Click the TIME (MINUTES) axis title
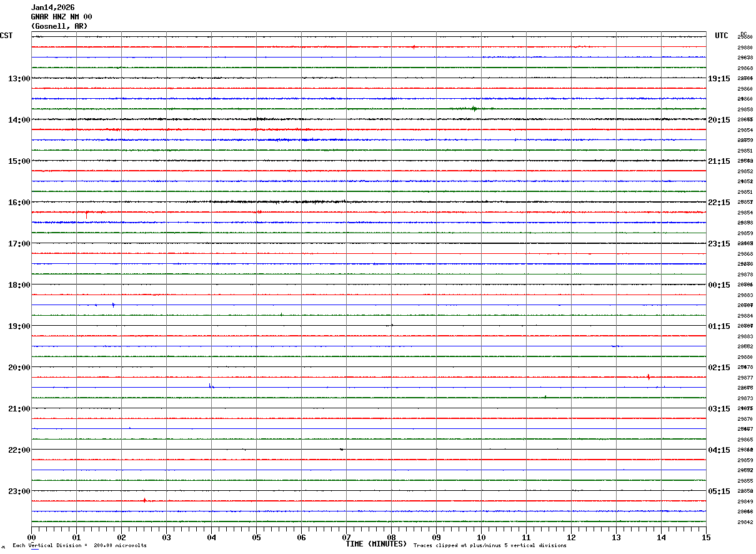Screen dimensions: 756x554 pyautogui.click(x=376, y=544)
